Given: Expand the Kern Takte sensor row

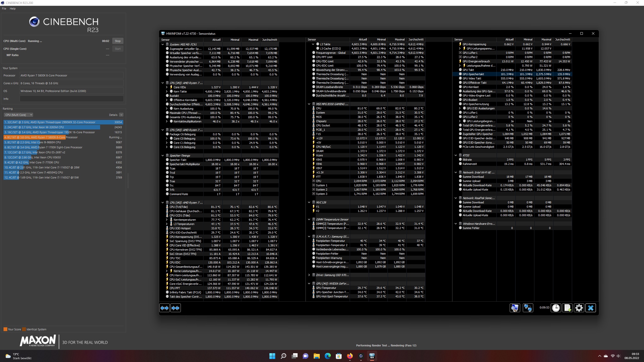Looking at the screenshot, I should click(167, 92).
